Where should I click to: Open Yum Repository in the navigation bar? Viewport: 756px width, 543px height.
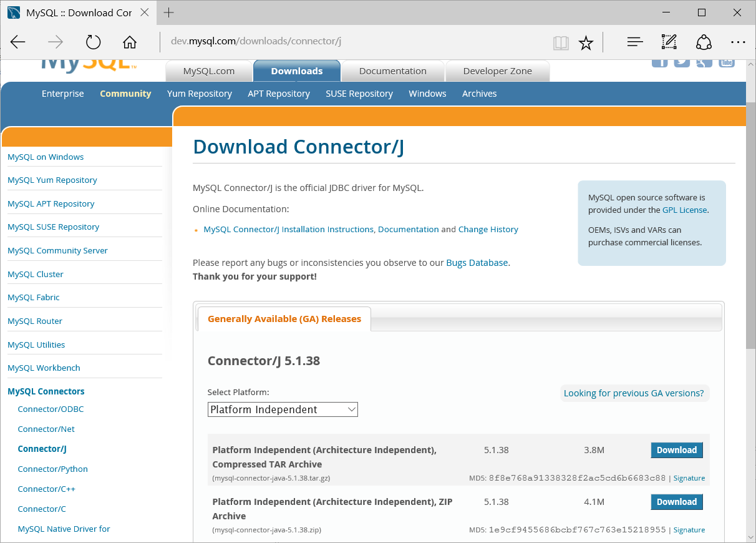click(200, 94)
